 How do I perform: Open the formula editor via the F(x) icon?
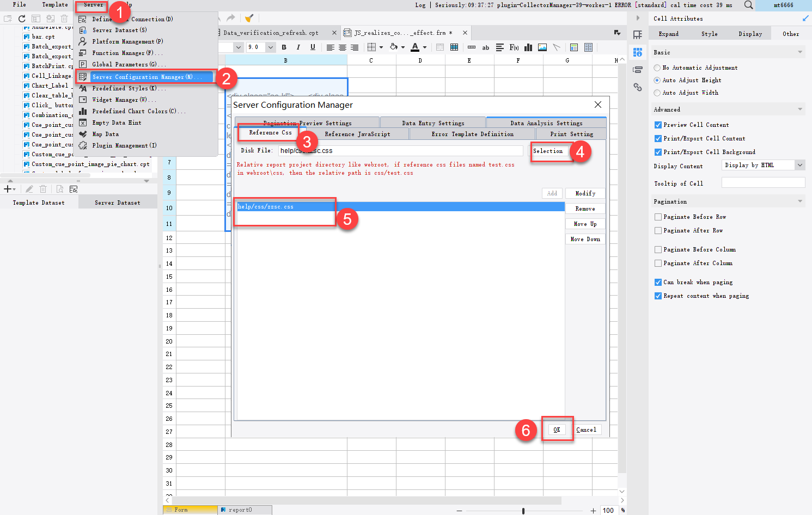point(514,47)
